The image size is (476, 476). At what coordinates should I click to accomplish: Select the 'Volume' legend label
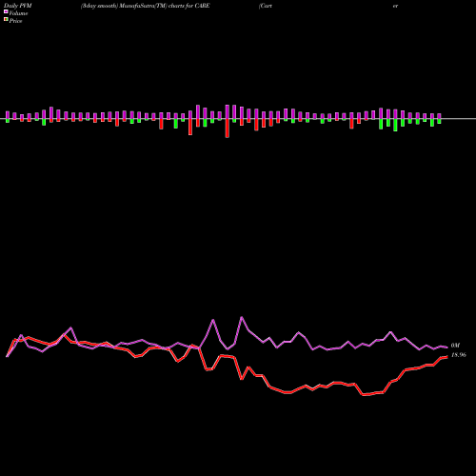[x=18, y=13]
